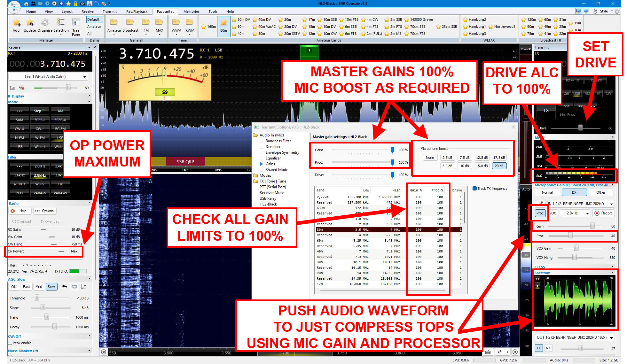This screenshot has width=627, height=364.
Task: Click the AGC undo arrow icon
Action: (65, 287)
